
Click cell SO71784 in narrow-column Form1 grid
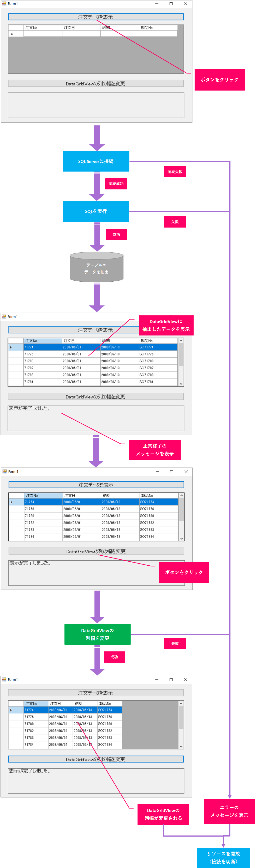[x=109, y=744]
